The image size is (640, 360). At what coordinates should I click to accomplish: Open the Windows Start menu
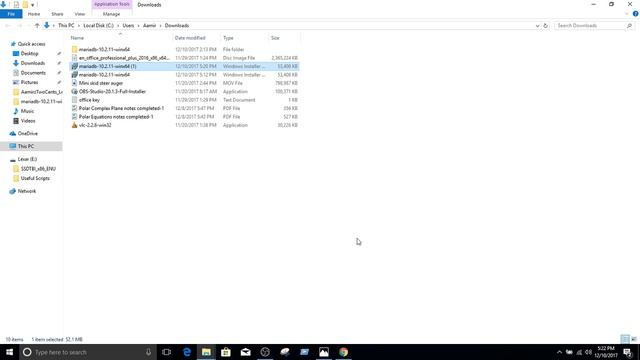[x=9, y=352]
